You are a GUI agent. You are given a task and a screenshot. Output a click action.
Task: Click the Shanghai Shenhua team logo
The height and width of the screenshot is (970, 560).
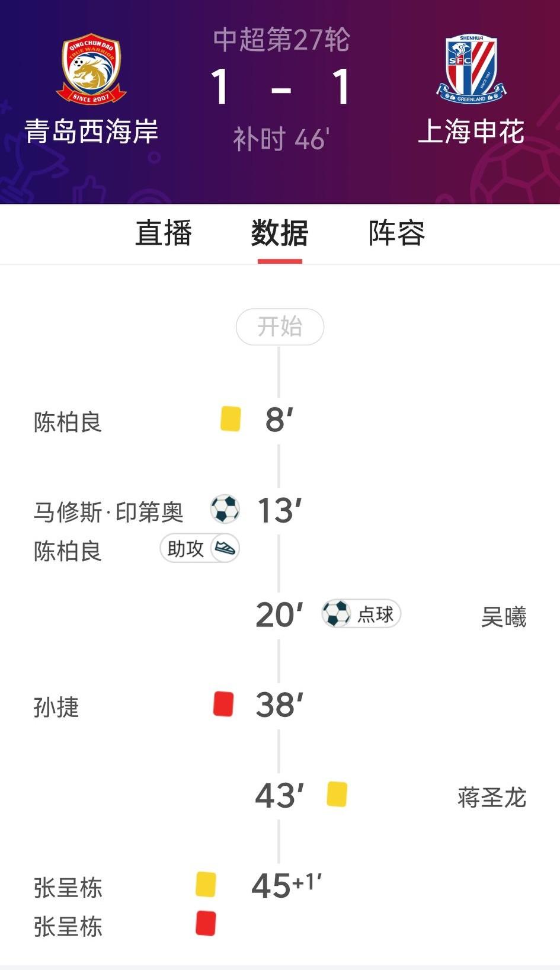pyautogui.click(x=471, y=69)
